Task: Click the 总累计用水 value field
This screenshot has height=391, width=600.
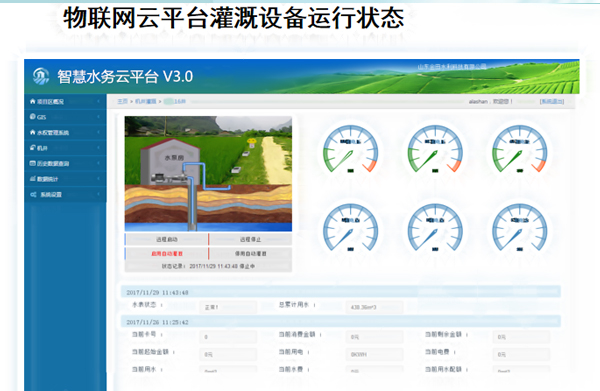Action: 374,307
